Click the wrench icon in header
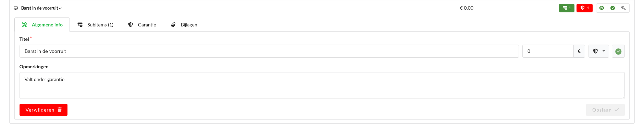This screenshot has height=126, width=644. [623, 8]
